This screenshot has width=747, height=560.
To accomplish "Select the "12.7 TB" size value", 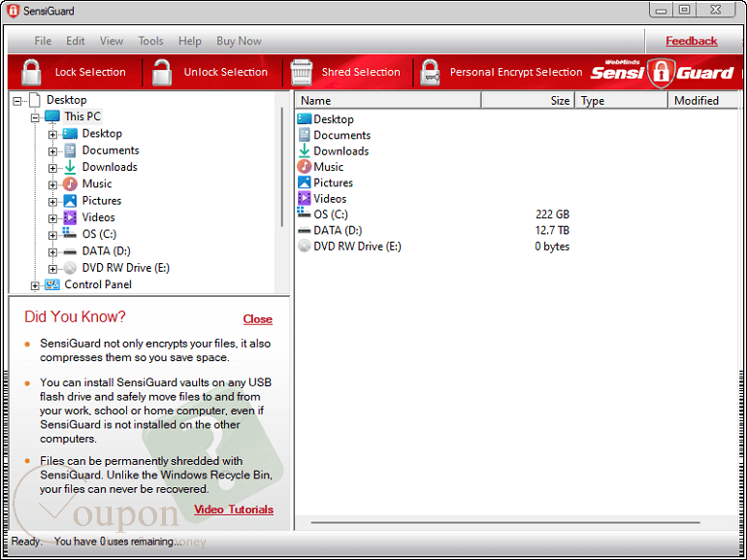I will pos(552,230).
